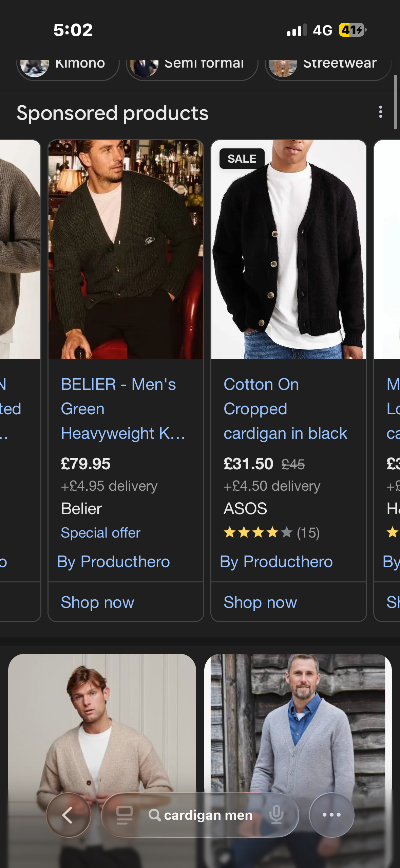Tap Shop now under BELIER cardigan
400x868 pixels.
coord(97,602)
